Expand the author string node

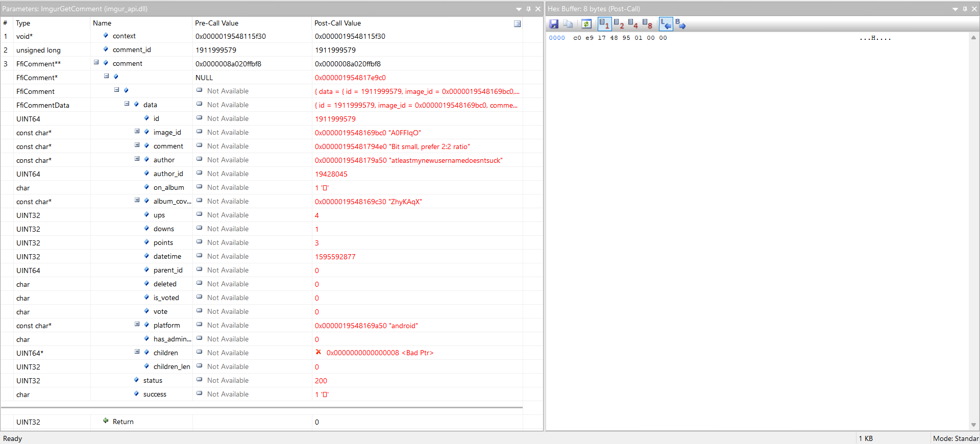pyautogui.click(x=137, y=159)
